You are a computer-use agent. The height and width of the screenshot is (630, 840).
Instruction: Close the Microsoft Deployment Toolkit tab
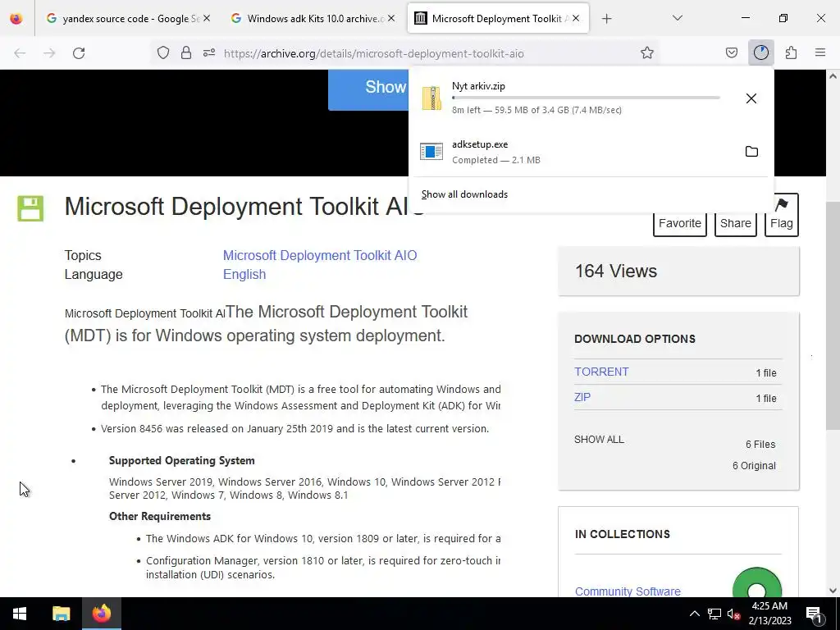point(576,19)
